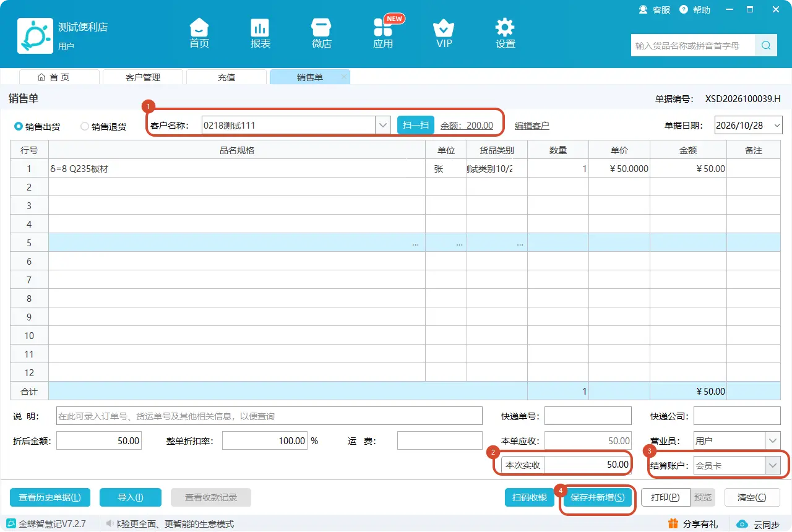Expand the 营业员 dropdown
Viewport: 792px width, 532px height.
pos(773,441)
